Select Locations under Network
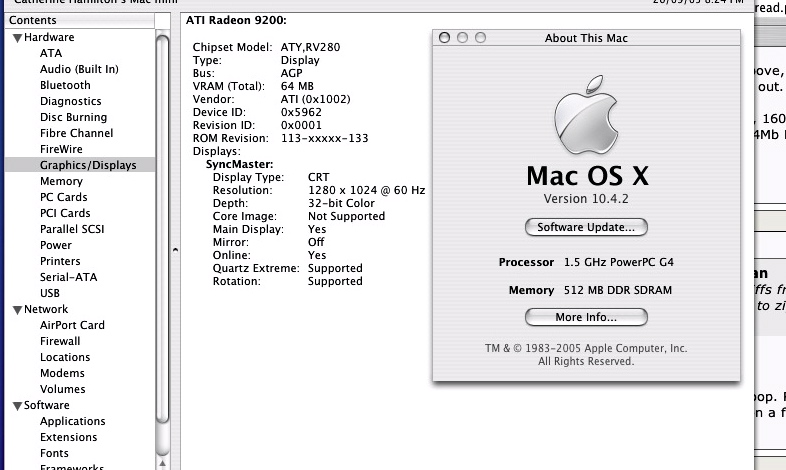Image resolution: width=786 pixels, height=470 pixels. point(65,357)
